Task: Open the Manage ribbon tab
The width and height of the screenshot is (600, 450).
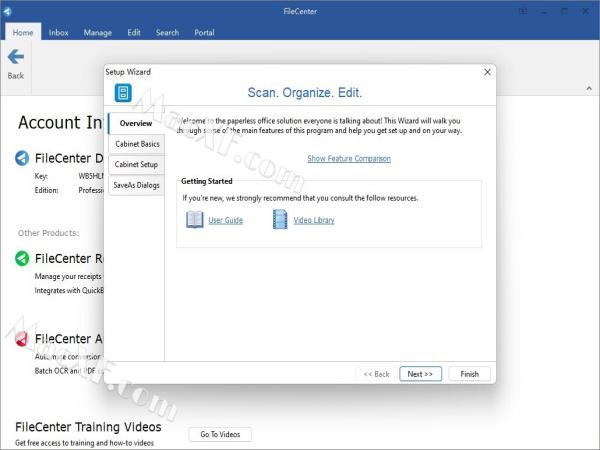Action: [x=98, y=33]
